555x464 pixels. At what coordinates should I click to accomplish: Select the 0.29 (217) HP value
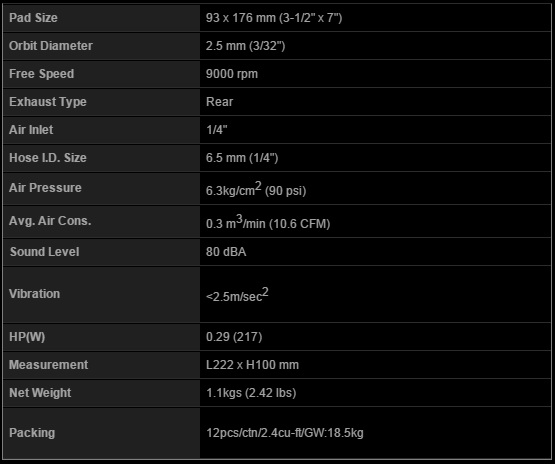pyautogui.click(x=234, y=337)
